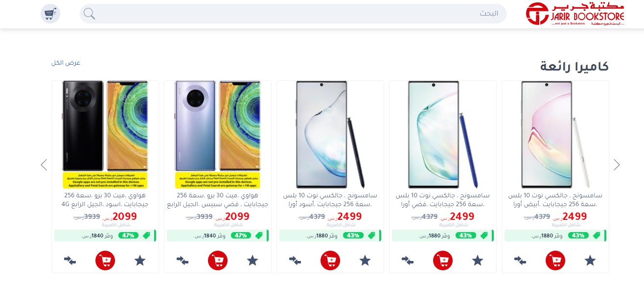Add silver Huawei Mate 30 Pro to cart
Screen dimensions: 644x307
pos(218,260)
